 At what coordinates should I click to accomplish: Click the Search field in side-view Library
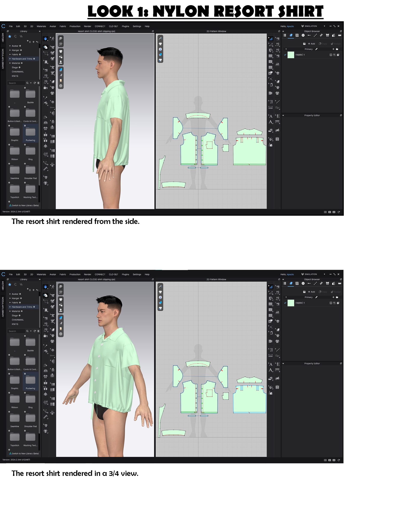click(16, 83)
